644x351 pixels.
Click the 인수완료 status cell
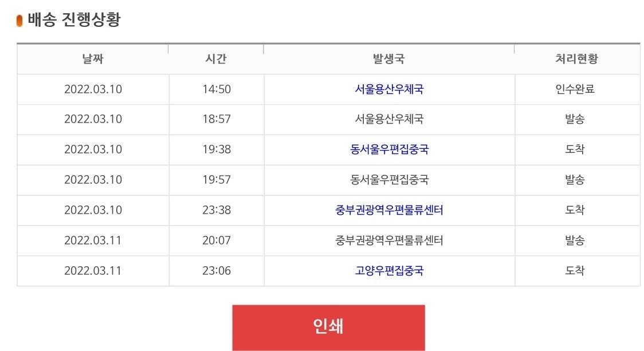[575, 89]
